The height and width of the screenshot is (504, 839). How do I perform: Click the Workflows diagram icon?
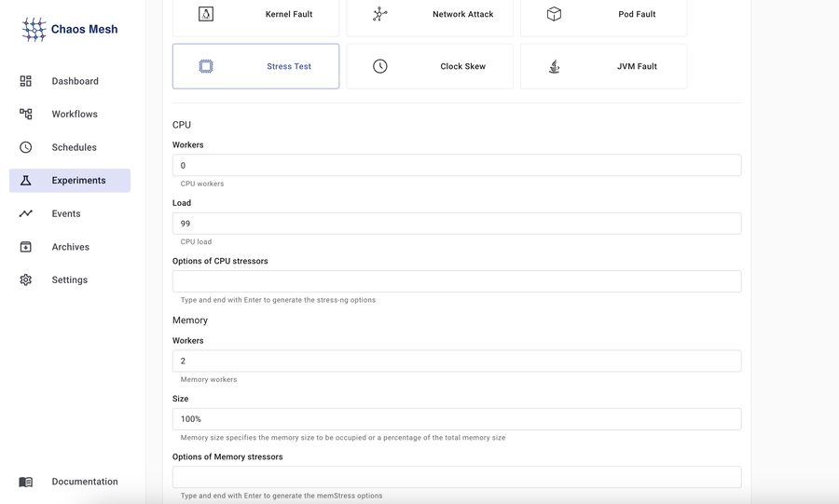pyautogui.click(x=26, y=115)
